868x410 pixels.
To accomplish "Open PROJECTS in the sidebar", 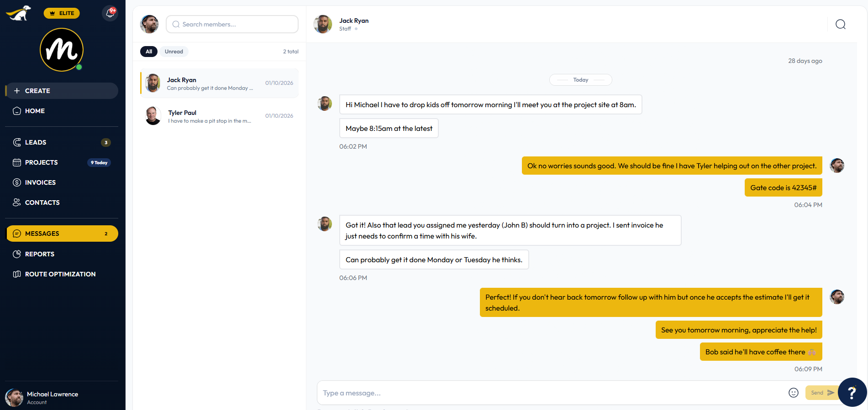I will [x=62, y=162].
